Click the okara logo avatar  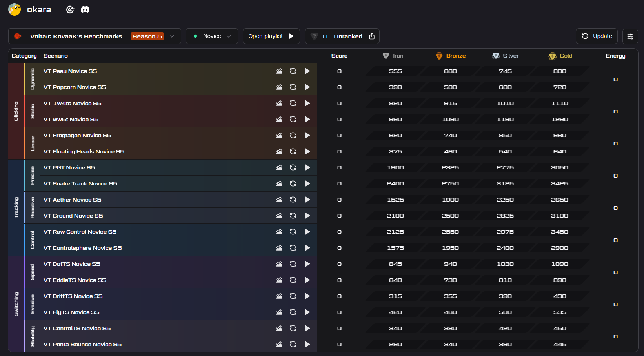click(x=15, y=9)
